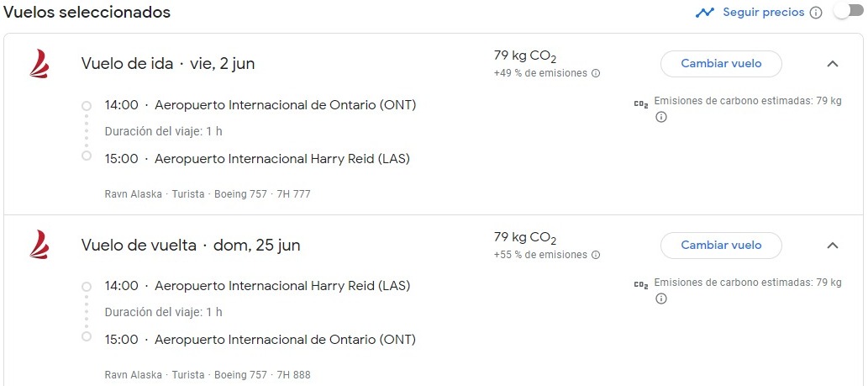The image size is (868, 386).
Task: Collapse the Vuelo de vuelta details
Action: (x=832, y=246)
